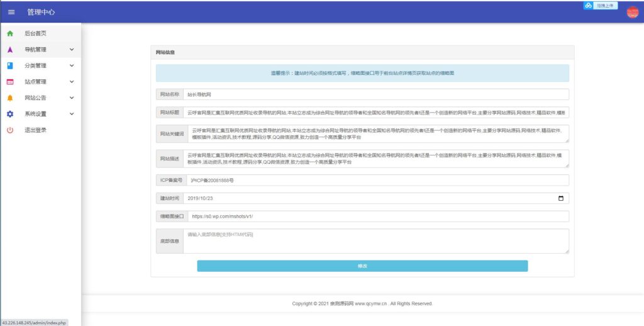Click the purple navigation arrow icon
The image size is (644, 326).
pyautogui.click(x=10, y=50)
